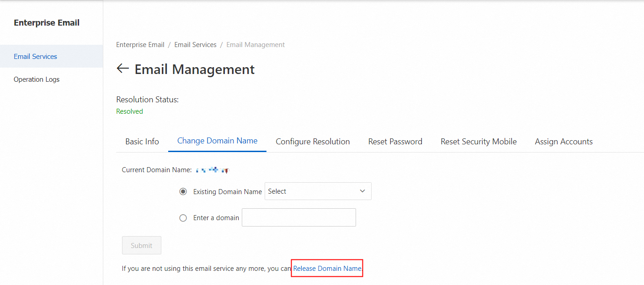Click the Email Services breadcrumb link
644x285 pixels.
point(195,45)
